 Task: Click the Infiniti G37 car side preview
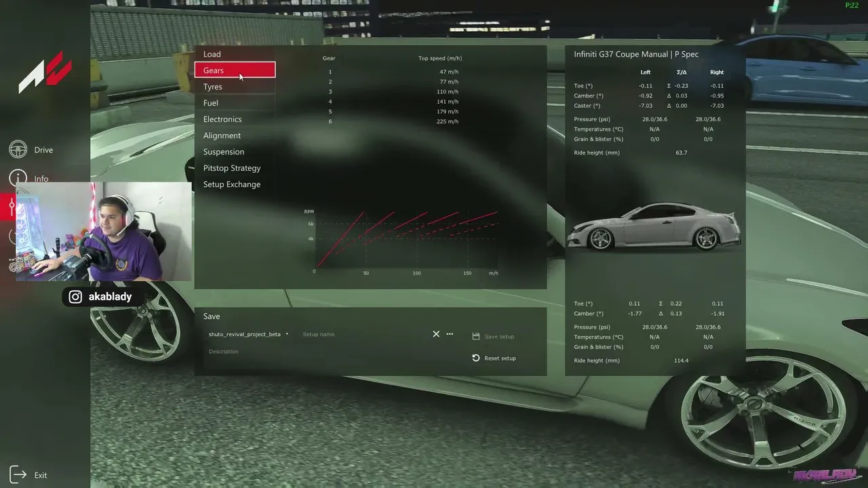coord(654,227)
